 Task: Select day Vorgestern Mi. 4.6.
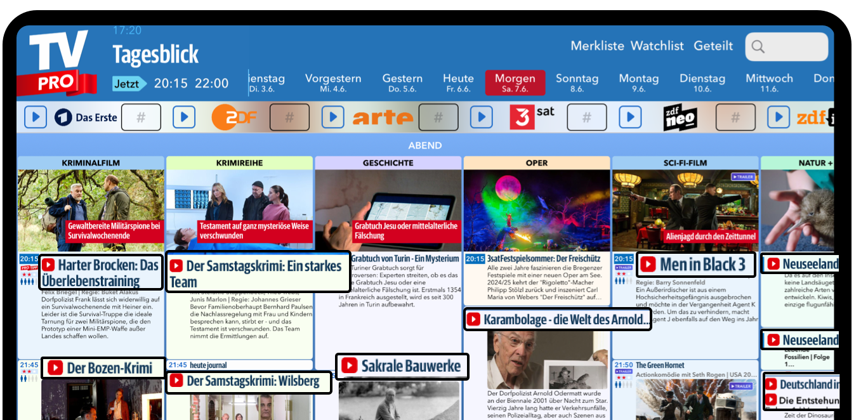[x=333, y=82]
